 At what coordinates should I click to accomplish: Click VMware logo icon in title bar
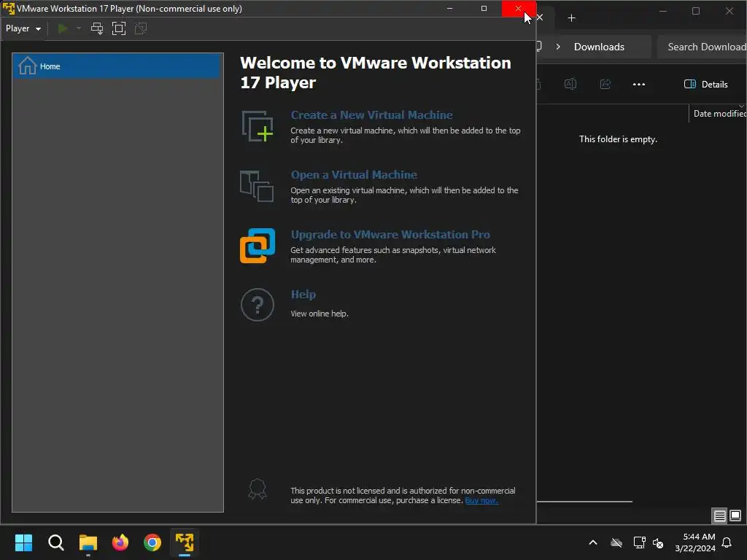tap(9, 9)
